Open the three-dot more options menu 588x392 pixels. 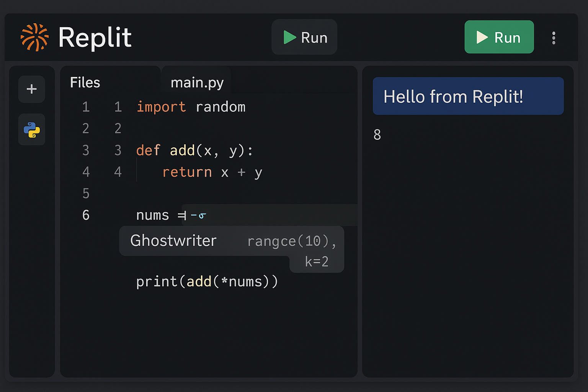coord(554,38)
